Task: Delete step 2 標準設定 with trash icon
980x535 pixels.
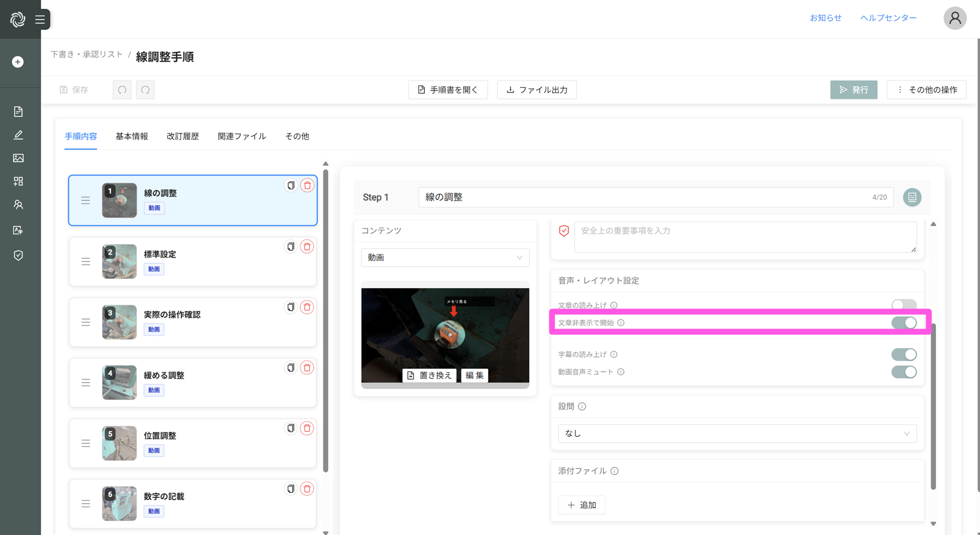Action: pyautogui.click(x=307, y=247)
